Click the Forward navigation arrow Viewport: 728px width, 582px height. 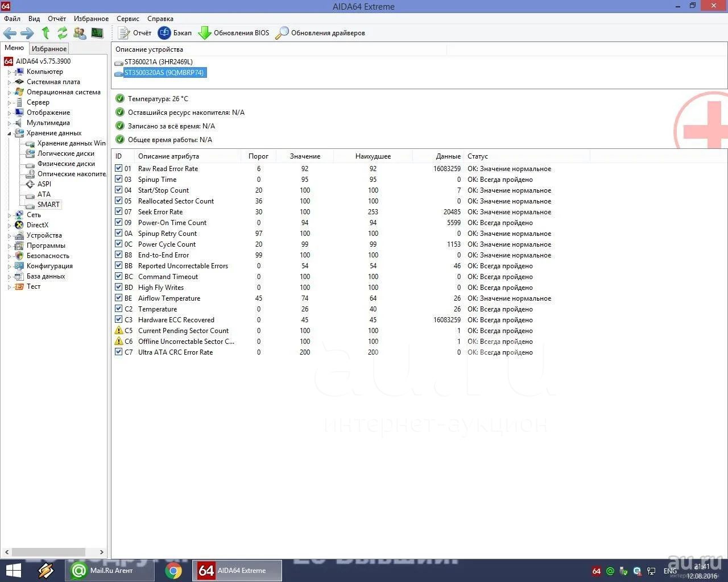pyautogui.click(x=27, y=33)
